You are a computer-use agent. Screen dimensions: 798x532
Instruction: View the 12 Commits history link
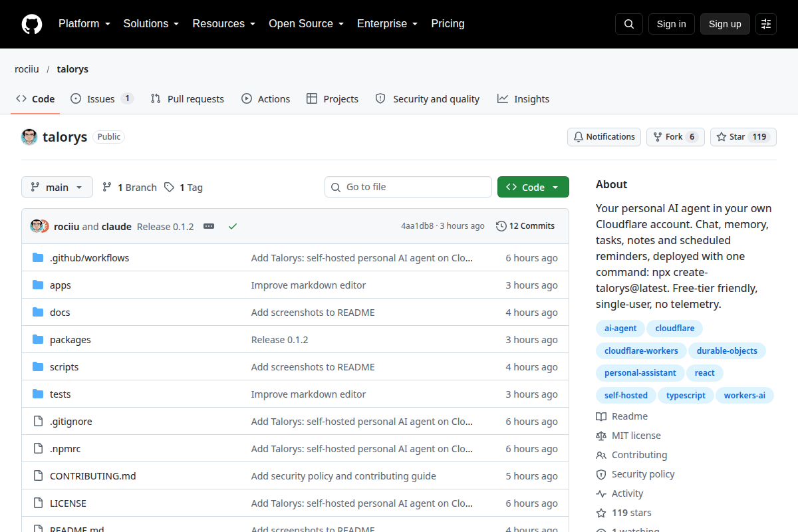point(525,226)
